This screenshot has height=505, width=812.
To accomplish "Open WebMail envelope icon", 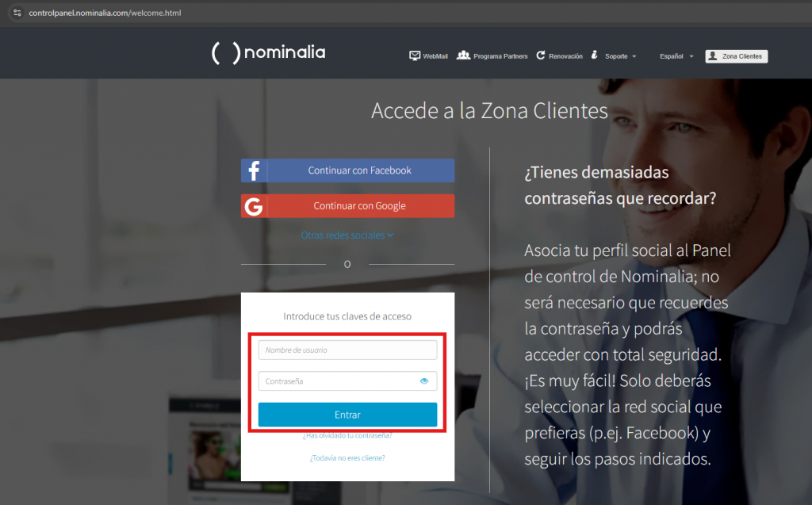I will [x=414, y=55].
